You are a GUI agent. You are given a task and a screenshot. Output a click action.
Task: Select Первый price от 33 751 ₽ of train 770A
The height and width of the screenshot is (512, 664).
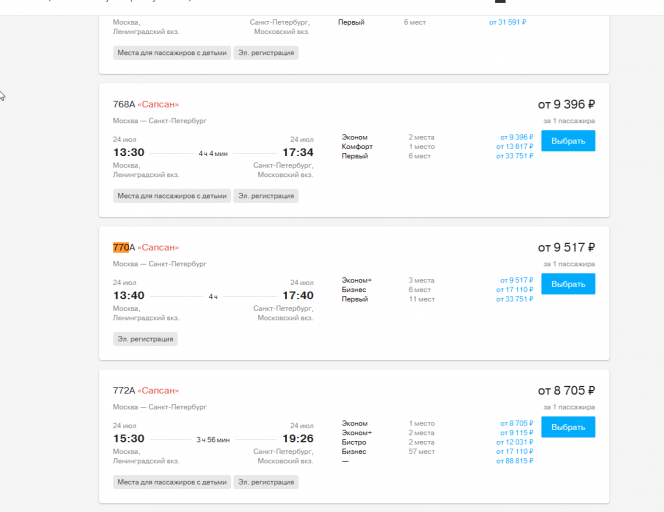[515, 299]
